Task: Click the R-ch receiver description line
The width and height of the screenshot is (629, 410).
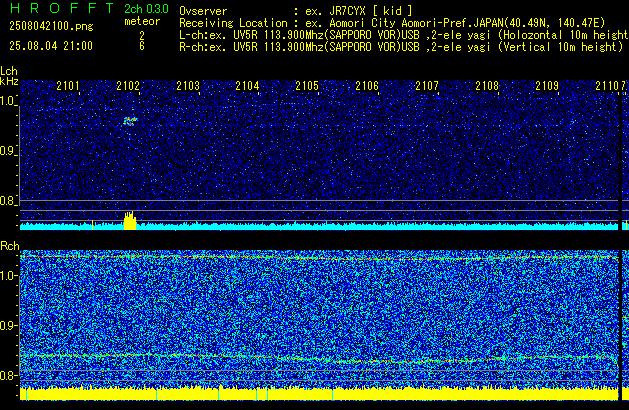Action: pos(401,47)
